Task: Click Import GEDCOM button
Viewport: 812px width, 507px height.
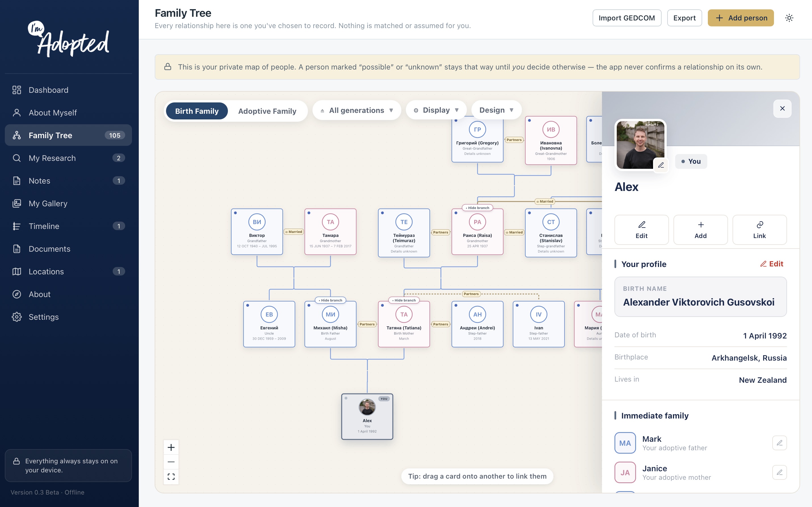Action: point(626,18)
